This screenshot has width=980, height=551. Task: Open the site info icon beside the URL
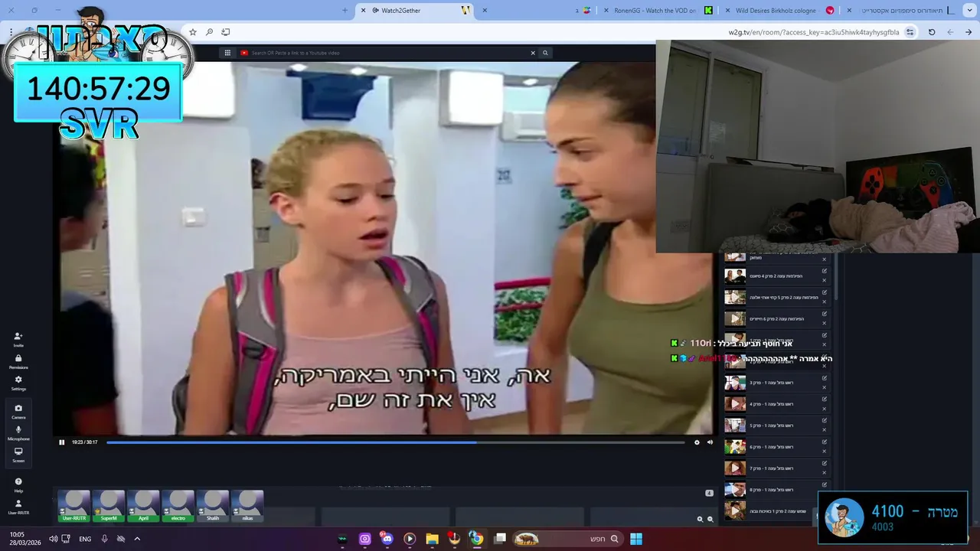pos(910,32)
